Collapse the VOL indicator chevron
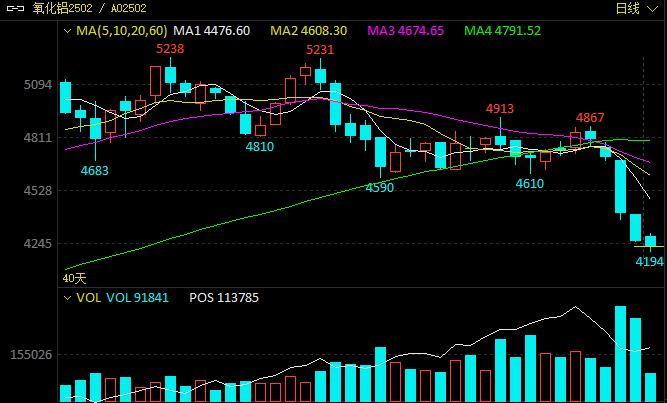This screenshot has height=403, width=667. coord(67,298)
